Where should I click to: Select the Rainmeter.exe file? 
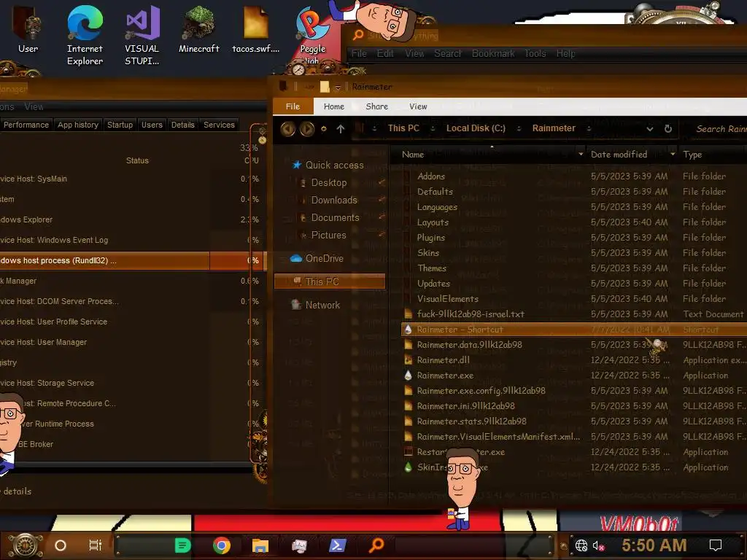(x=444, y=376)
